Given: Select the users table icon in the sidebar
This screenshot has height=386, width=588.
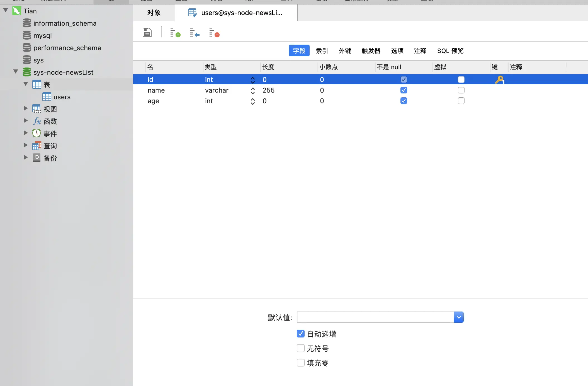Looking at the screenshot, I should click(47, 97).
